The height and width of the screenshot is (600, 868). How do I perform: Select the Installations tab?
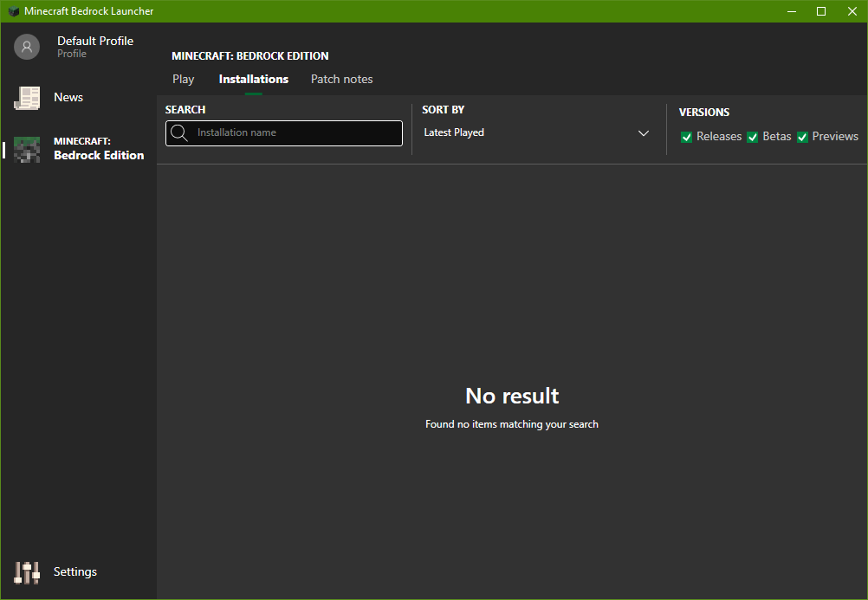254,79
